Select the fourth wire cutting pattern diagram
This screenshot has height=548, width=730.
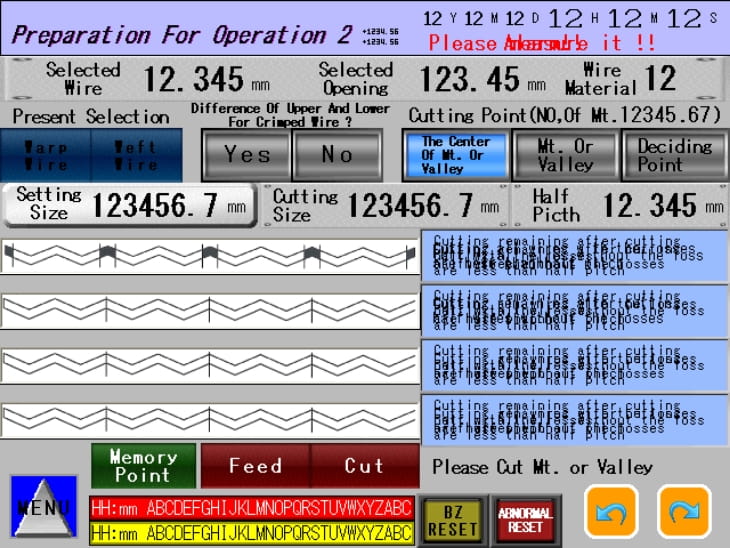tap(210, 417)
